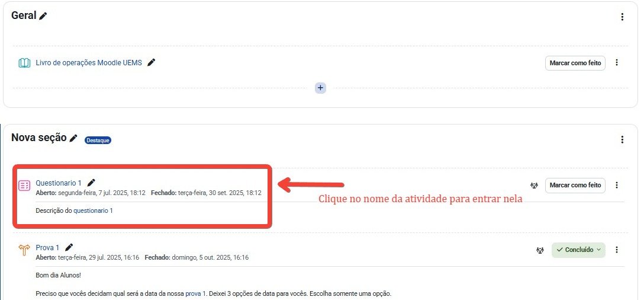Click the quiz icon beside Questionario 1
Screen dimensions: 644x300
pyautogui.click(x=25, y=186)
